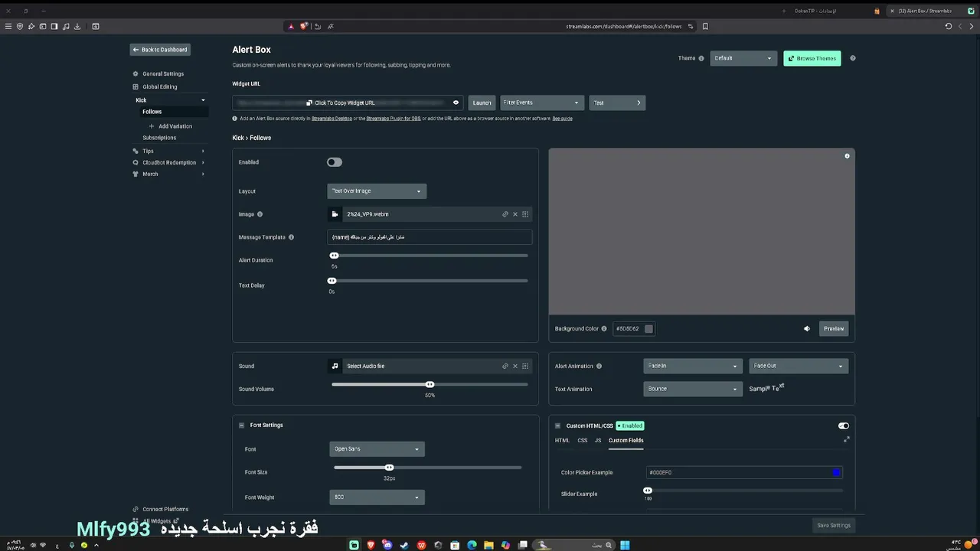Collapse the Custom HTML/CSS section
The height and width of the screenshot is (551, 980).
tap(558, 425)
